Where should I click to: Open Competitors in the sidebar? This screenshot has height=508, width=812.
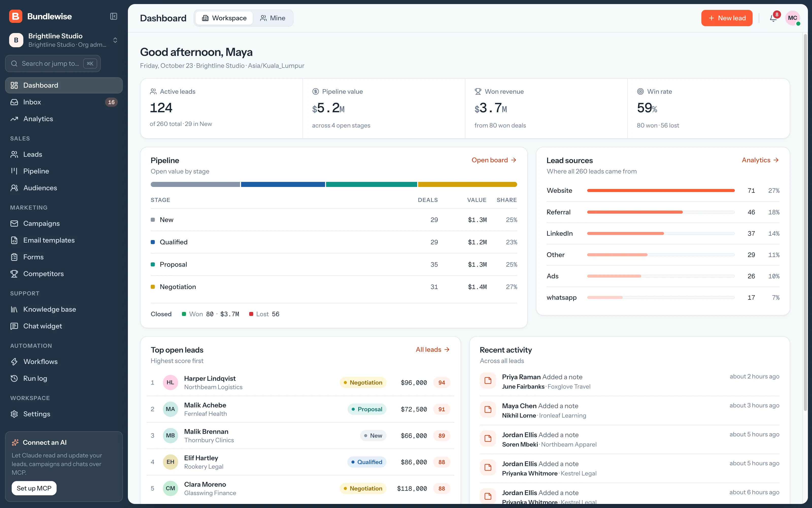(x=64, y=274)
